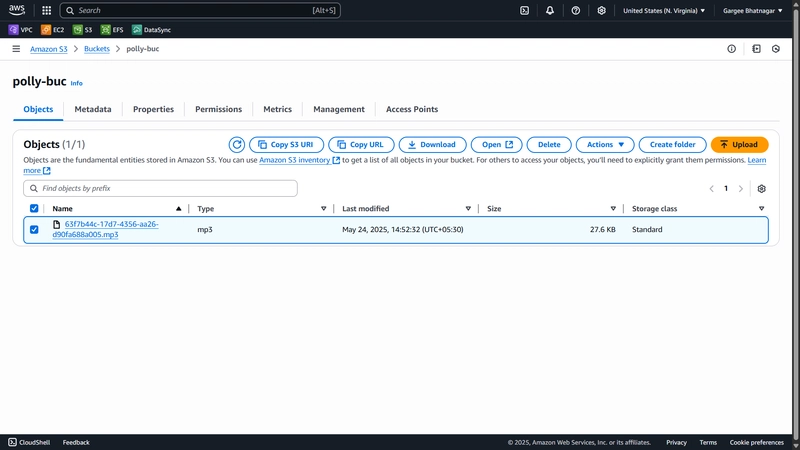The image size is (800, 450).
Task: Click the Copy S3 URI button
Action: pyautogui.click(x=286, y=144)
